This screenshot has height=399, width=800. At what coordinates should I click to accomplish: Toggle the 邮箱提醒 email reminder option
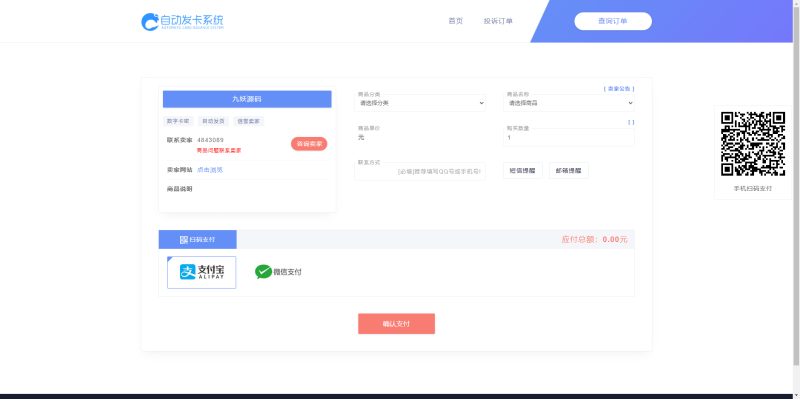click(568, 170)
